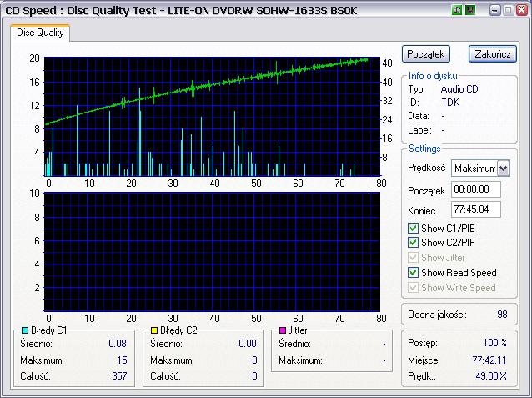Click the C2 Całość value 0
The height and width of the screenshot is (398, 532).
click(254, 376)
